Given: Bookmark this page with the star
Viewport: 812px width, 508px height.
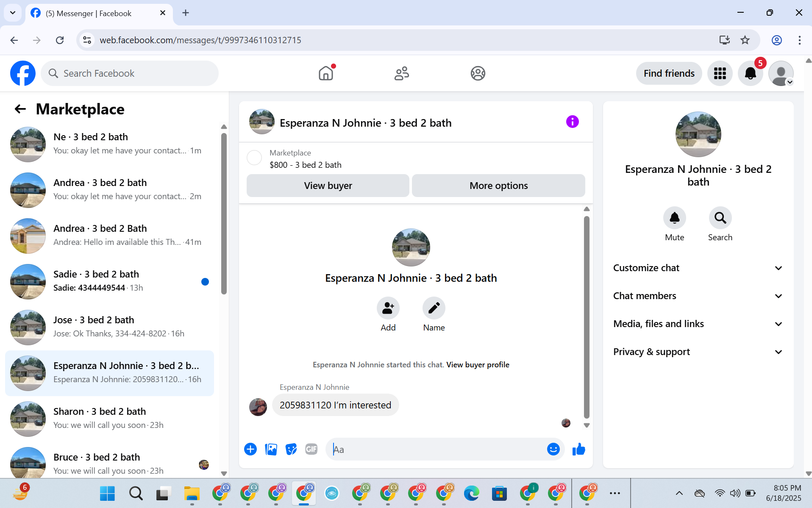Looking at the screenshot, I should point(745,40).
